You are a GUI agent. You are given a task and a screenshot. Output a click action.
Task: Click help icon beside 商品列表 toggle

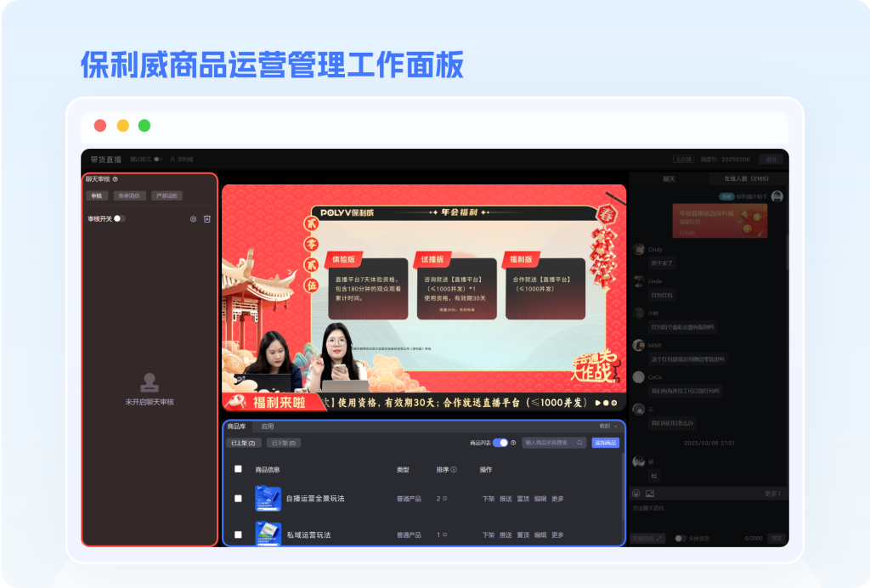[513, 443]
